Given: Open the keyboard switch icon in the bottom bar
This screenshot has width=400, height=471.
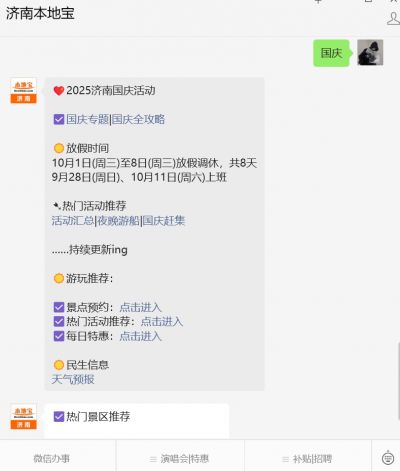Looking at the screenshot, I should [388, 457].
